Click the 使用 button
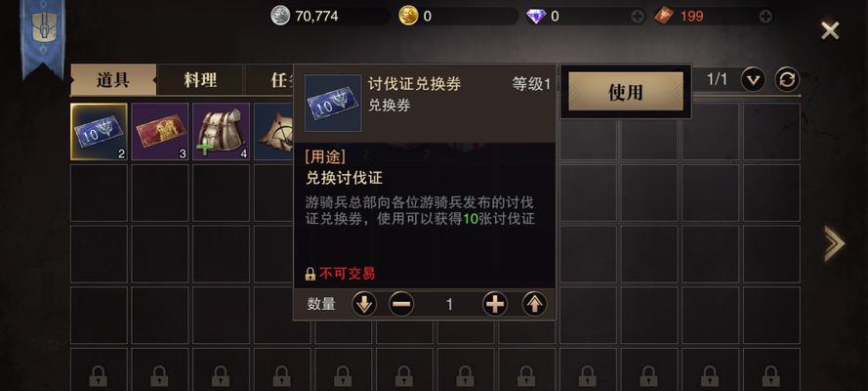This screenshot has height=391, width=868. point(626,92)
